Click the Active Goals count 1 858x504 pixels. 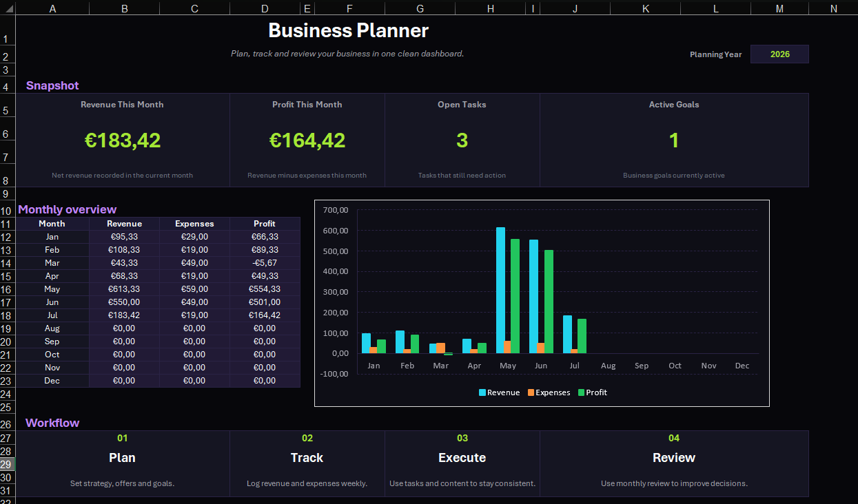coord(674,140)
